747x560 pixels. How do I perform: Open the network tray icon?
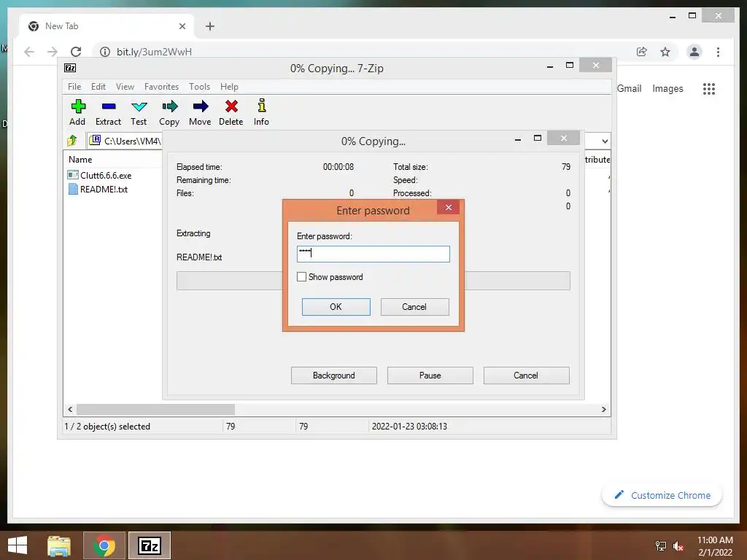pyautogui.click(x=660, y=546)
